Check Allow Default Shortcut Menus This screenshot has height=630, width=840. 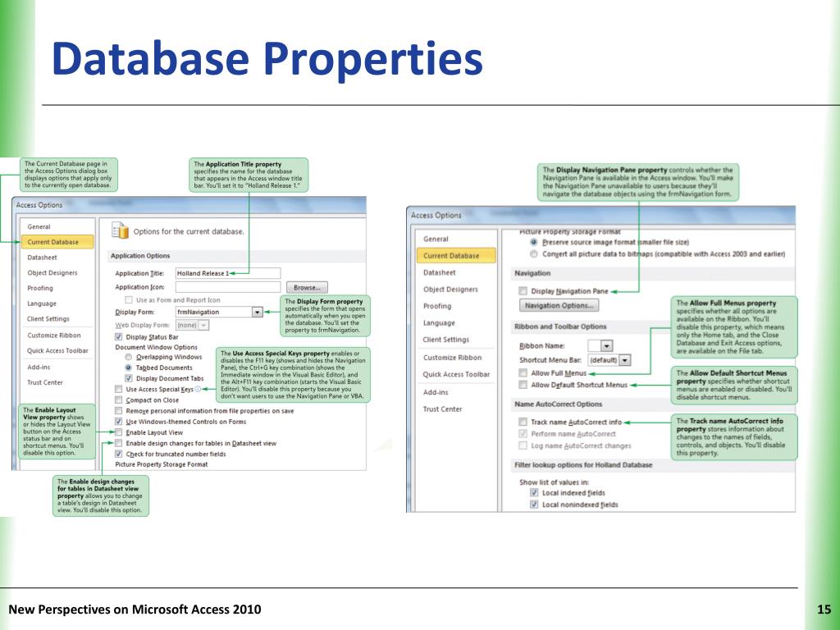tap(523, 385)
